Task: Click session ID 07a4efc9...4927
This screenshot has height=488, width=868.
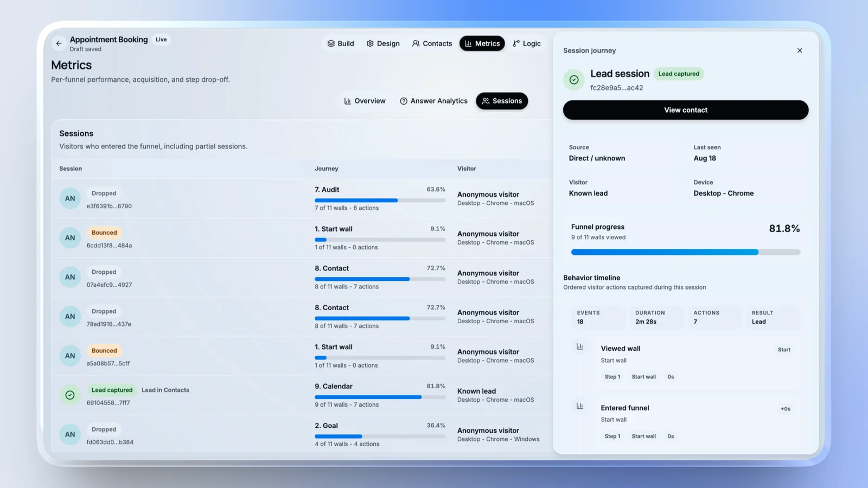Action: 109,285
